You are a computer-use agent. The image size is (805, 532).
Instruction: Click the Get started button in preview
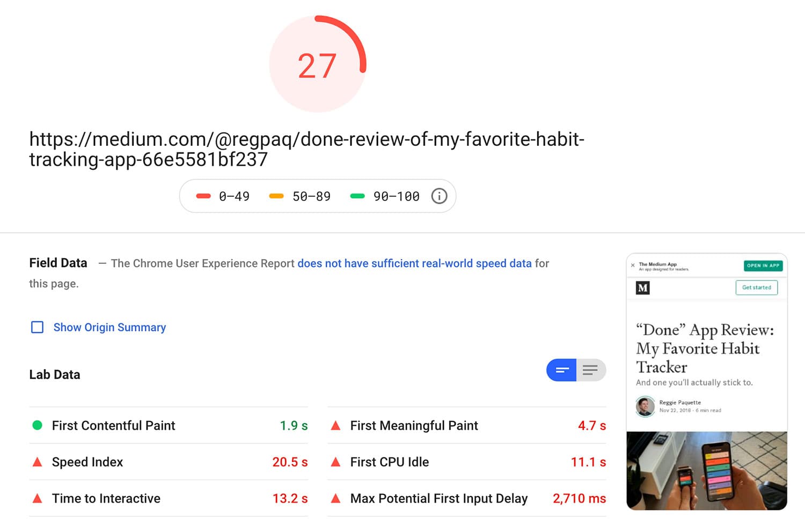coord(757,287)
